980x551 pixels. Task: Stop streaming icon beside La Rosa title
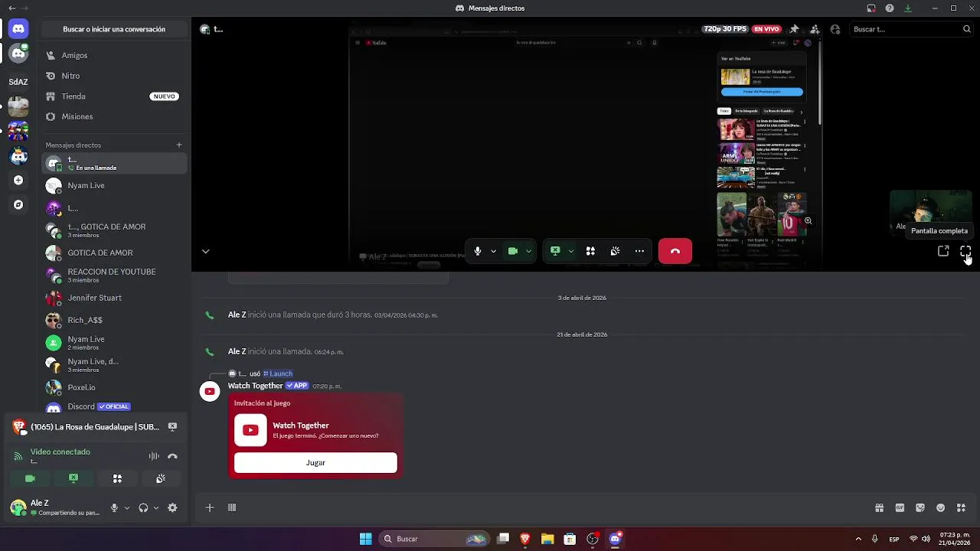tap(172, 426)
